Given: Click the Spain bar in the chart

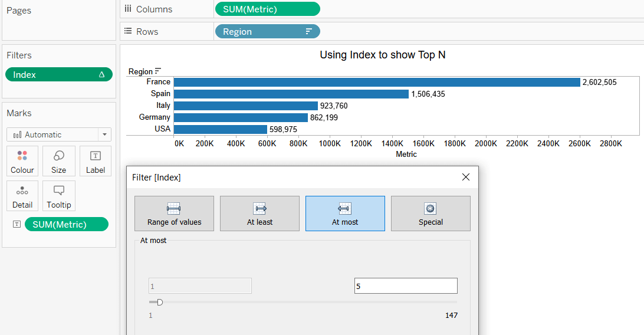Looking at the screenshot, I should point(291,94).
